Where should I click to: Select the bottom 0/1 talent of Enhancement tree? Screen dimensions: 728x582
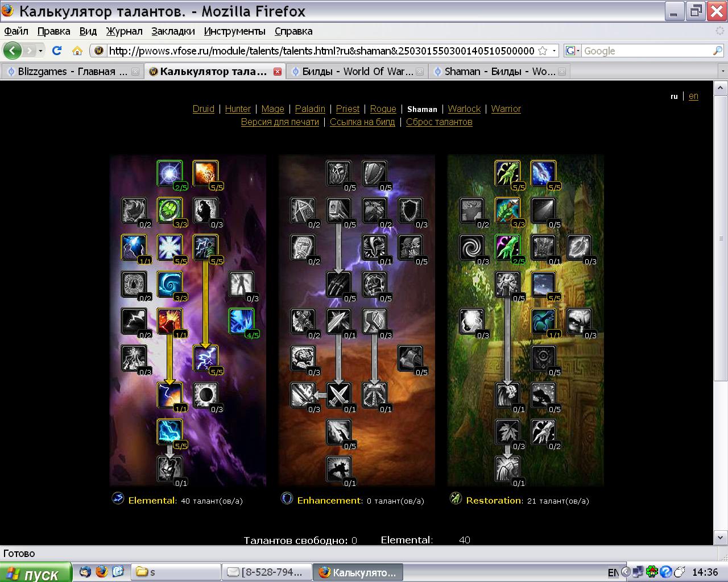point(338,469)
